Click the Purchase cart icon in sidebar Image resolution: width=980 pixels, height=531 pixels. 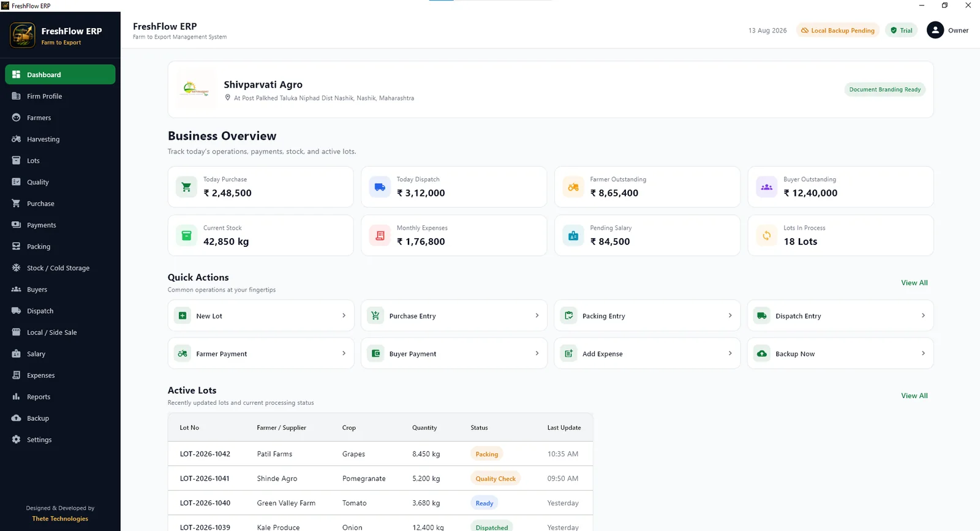pyautogui.click(x=16, y=203)
